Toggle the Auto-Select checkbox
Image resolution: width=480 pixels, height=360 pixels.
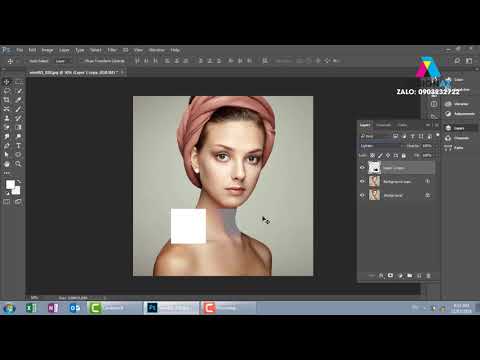point(26,61)
